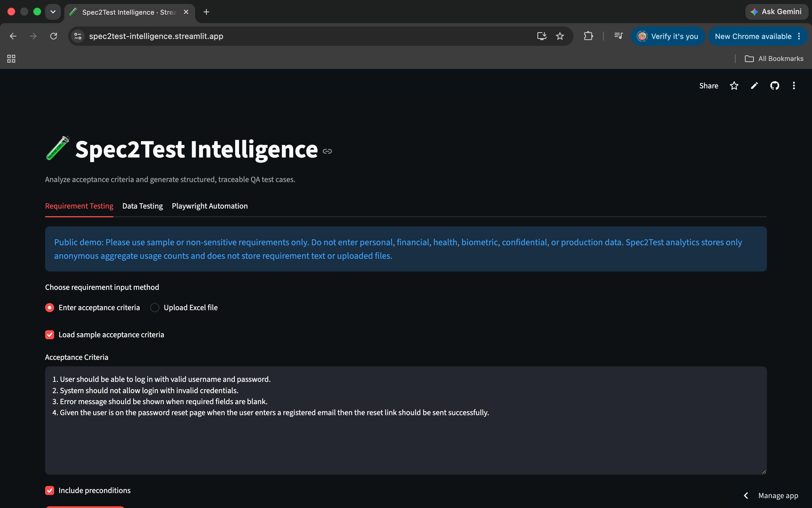The width and height of the screenshot is (812, 508).
Task: Click the Ask Gemini button
Action: tap(776, 12)
